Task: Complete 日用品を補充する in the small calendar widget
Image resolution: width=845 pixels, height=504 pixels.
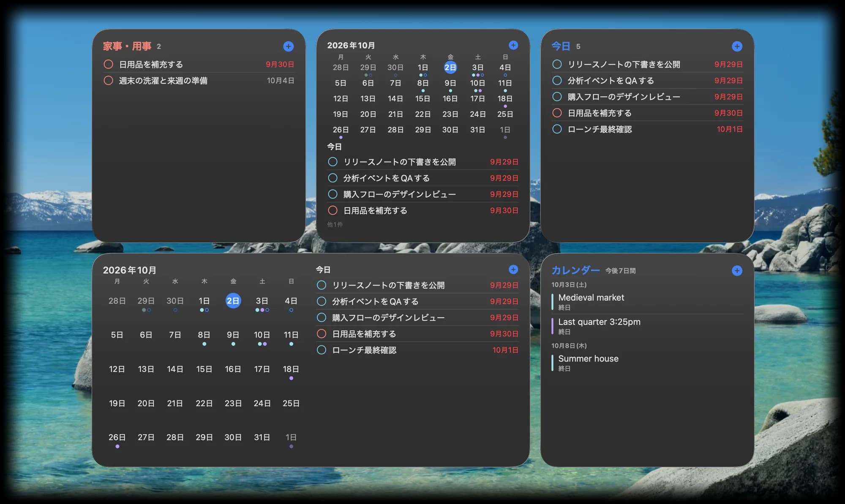Action: [x=333, y=210]
